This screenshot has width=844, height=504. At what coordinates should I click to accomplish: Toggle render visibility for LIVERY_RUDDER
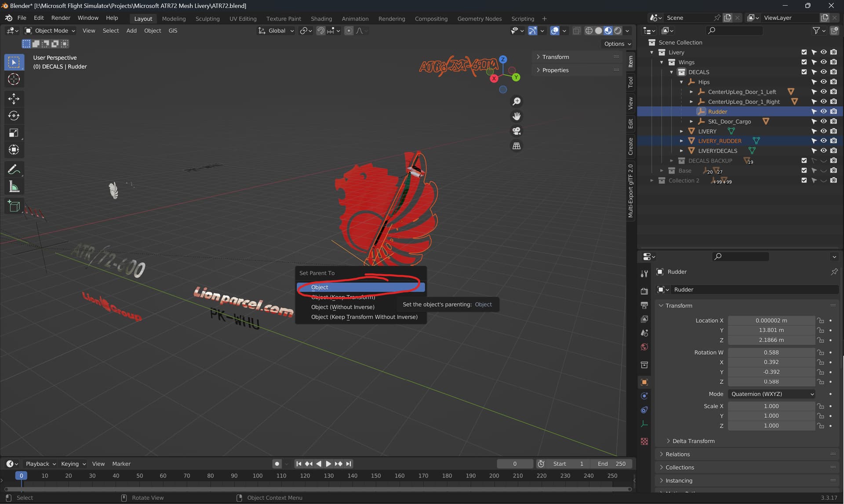(x=833, y=141)
